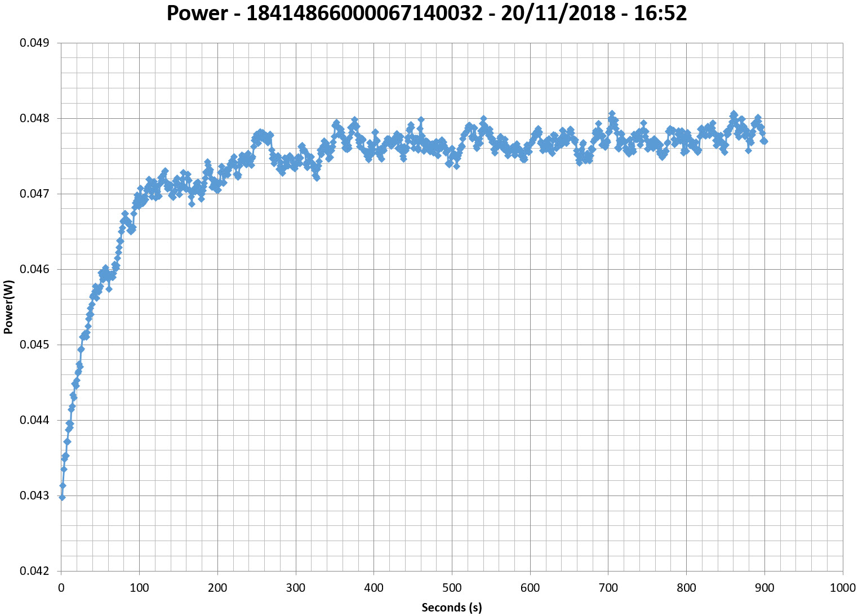Select the last data point near 900 seconds
This screenshot has width=858, height=616.
pos(764,141)
